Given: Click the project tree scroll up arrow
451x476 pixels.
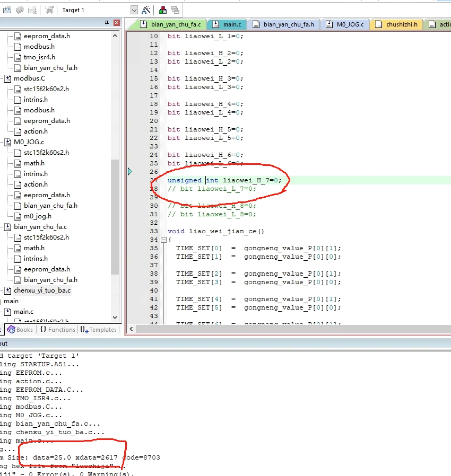Looking at the screenshot, I should pyautogui.click(x=115, y=36).
